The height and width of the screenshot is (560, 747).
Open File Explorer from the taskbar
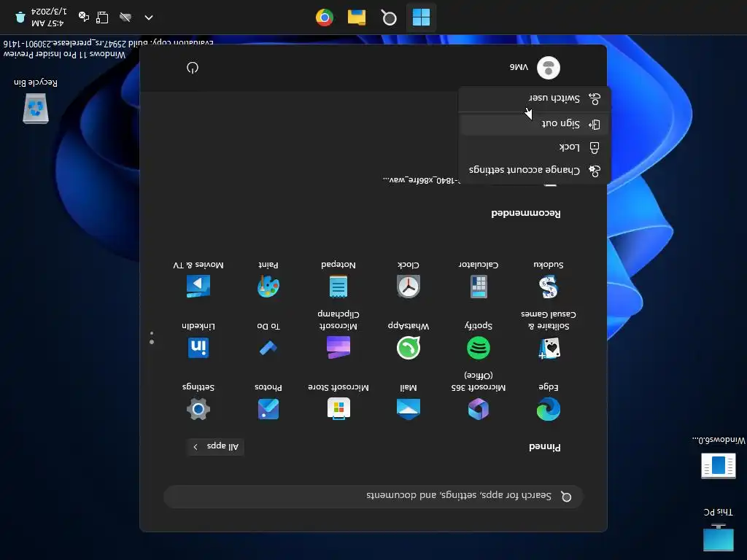coord(356,17)
